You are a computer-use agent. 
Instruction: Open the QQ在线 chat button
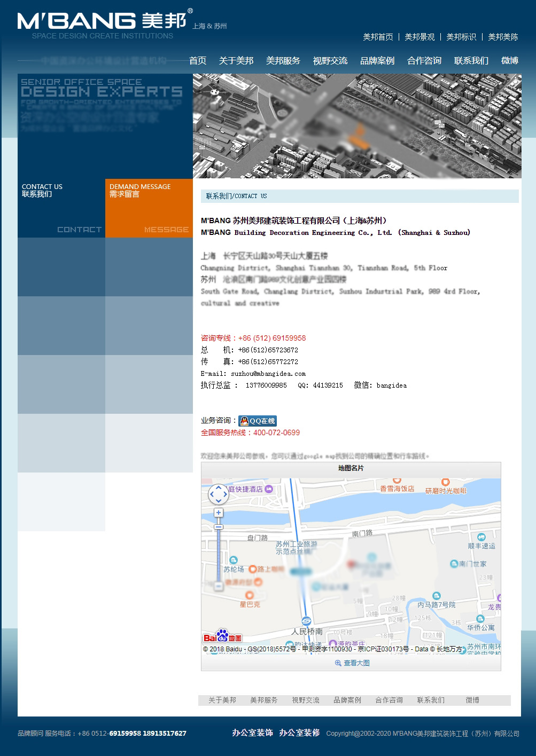tap(258, 421)
